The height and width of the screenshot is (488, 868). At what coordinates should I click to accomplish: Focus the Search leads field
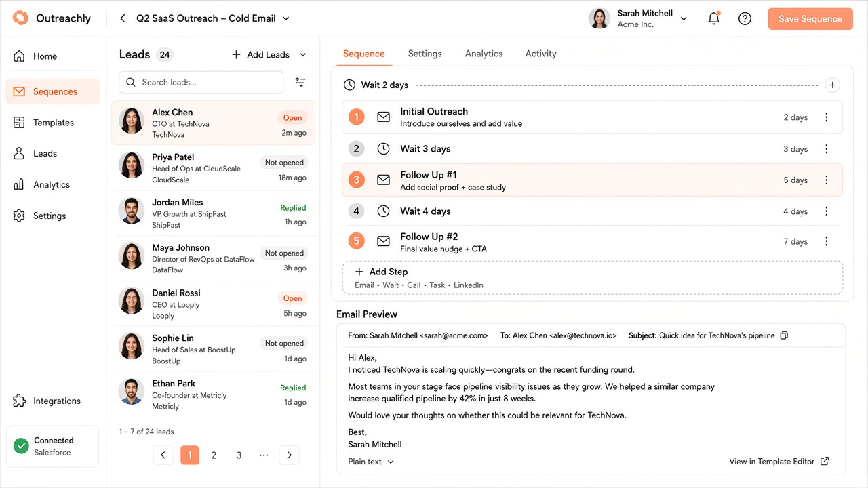(x=201, y=82)
